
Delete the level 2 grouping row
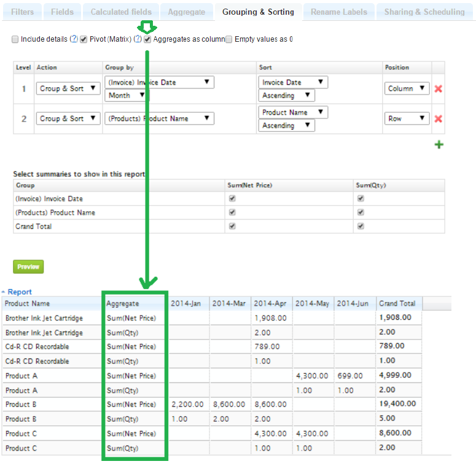pyautogui.click(x=438, y=119)
